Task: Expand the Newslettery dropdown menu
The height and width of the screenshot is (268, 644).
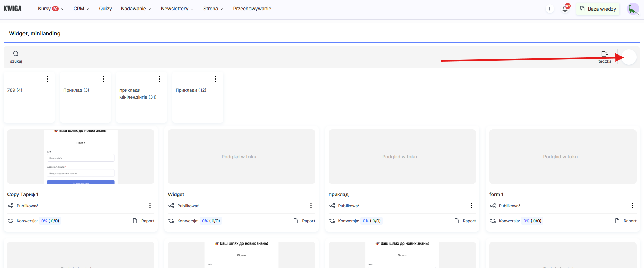Action: pos(177,9)
